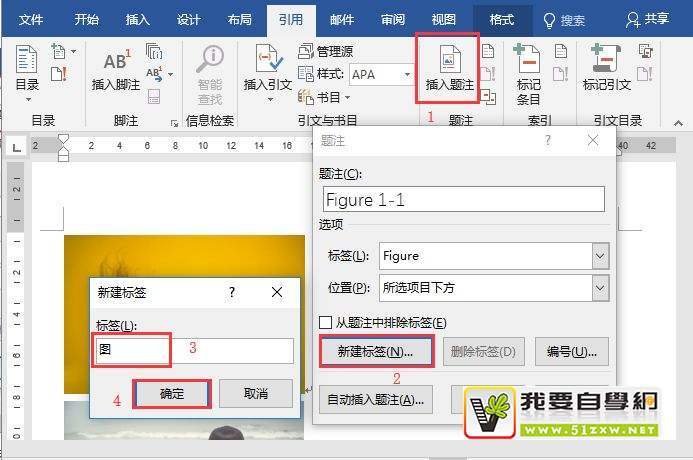Click the 共享 share button
Viewport: 693px width, 460px height.
(647, 19)
